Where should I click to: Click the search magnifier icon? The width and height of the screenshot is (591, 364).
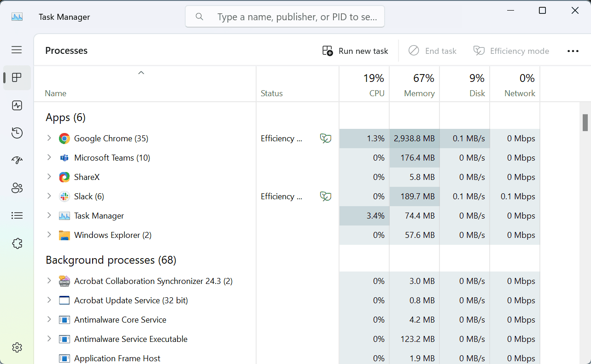(x=199, y=17)
